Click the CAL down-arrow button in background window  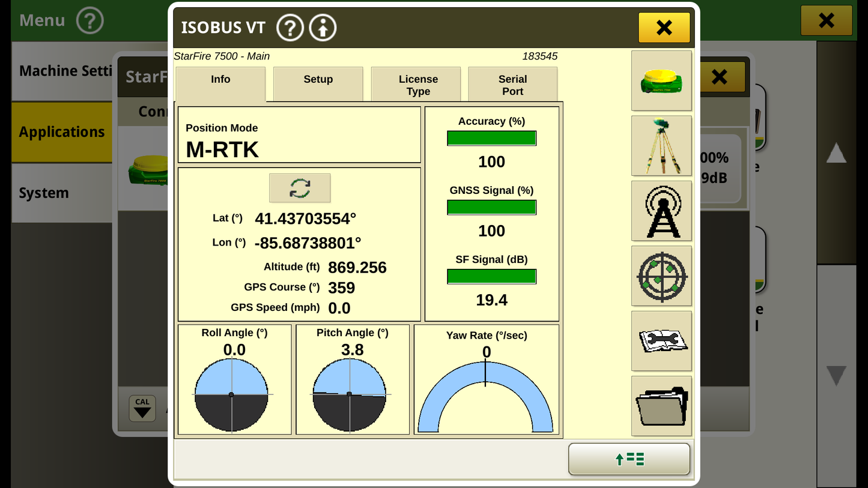(142, 408)
